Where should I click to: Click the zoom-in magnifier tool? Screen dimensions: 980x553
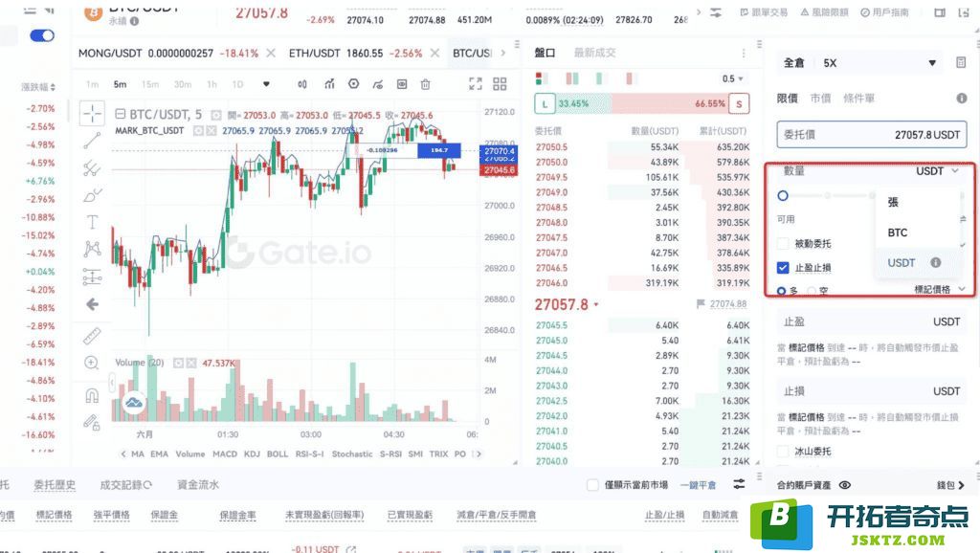click(92, 363)
